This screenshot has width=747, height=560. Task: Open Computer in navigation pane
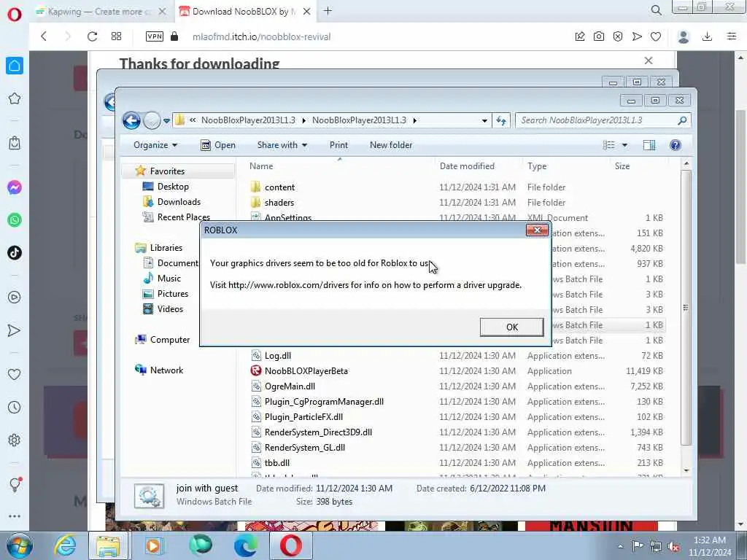162,340
